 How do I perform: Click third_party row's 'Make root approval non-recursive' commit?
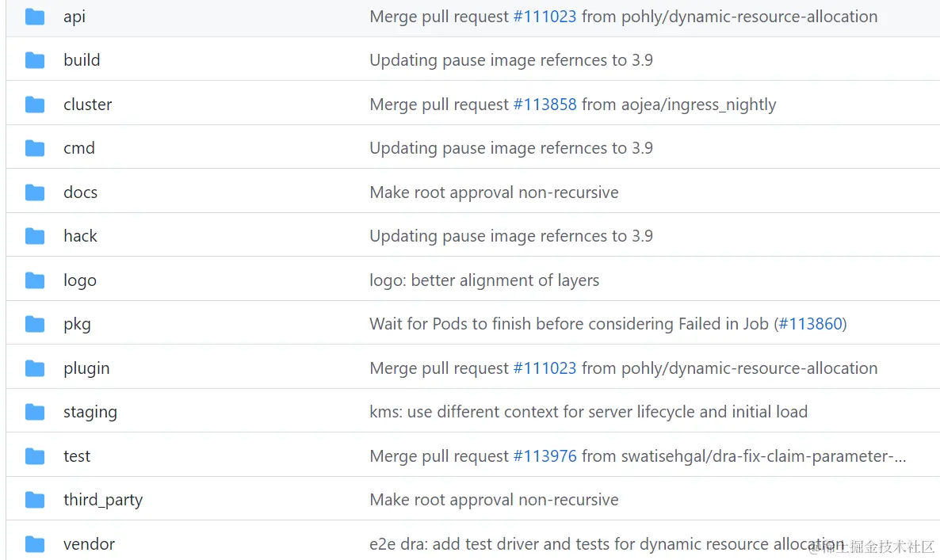[494, 500]
